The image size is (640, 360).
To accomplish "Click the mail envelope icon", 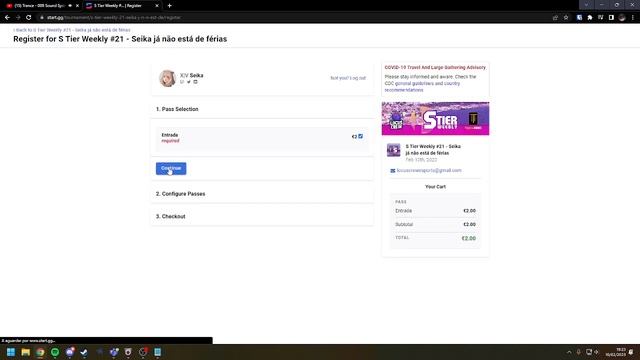I will [393, 171].
